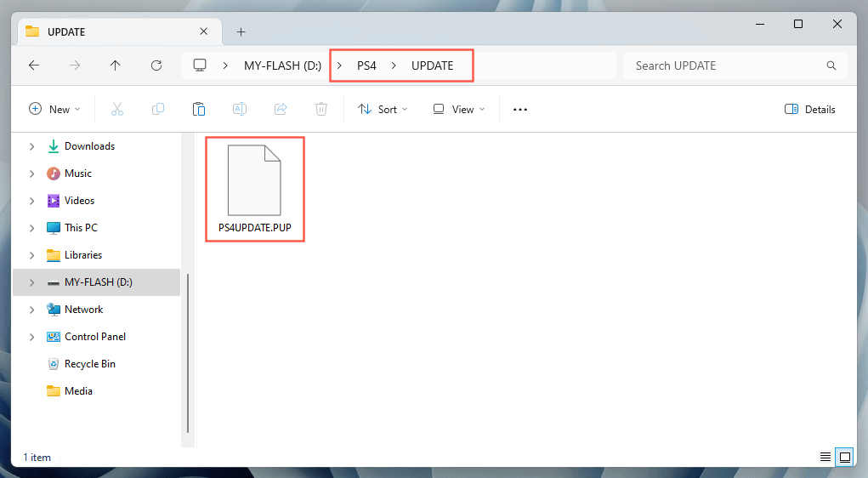Click the Paste clipboard icon
This screenshot has width=868, height=478.
[199, 109]
